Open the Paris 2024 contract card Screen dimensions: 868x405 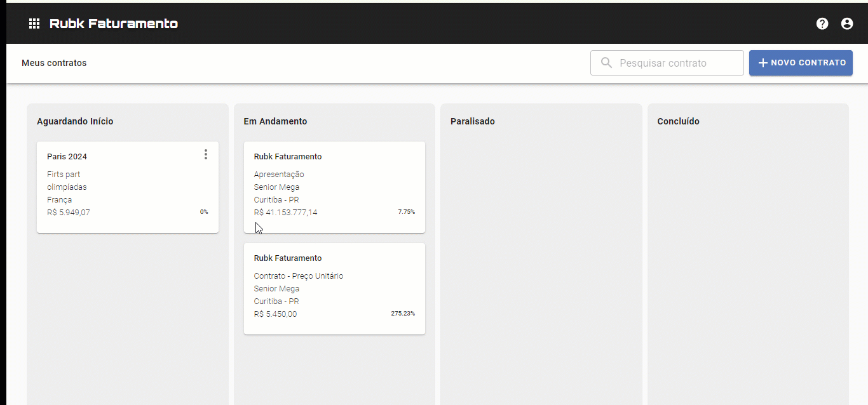click(127, 187)
